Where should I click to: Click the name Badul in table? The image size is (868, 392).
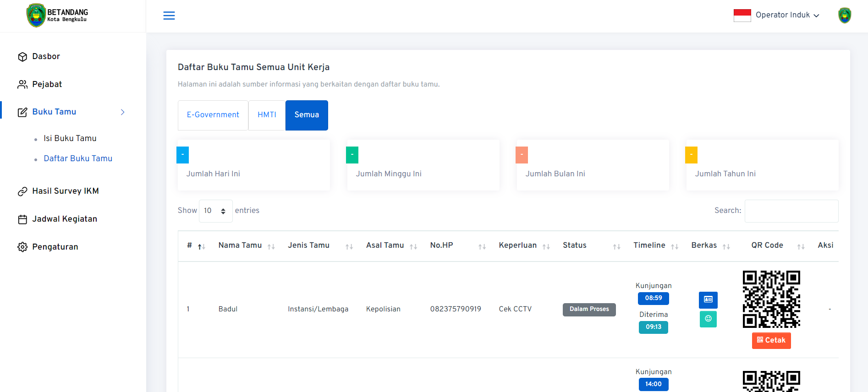pyautogui.click(x=228, y=309)
